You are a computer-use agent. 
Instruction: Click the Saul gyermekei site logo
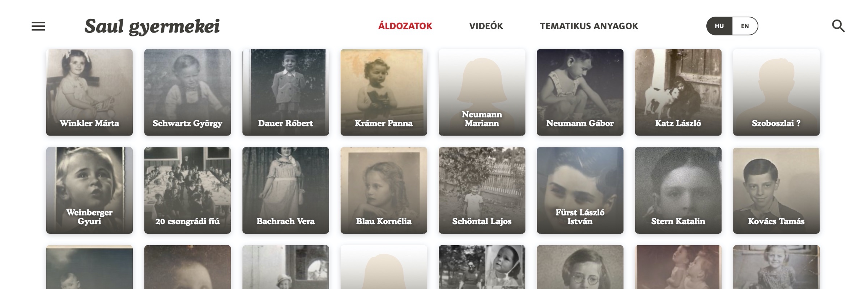tap(152, 26)
